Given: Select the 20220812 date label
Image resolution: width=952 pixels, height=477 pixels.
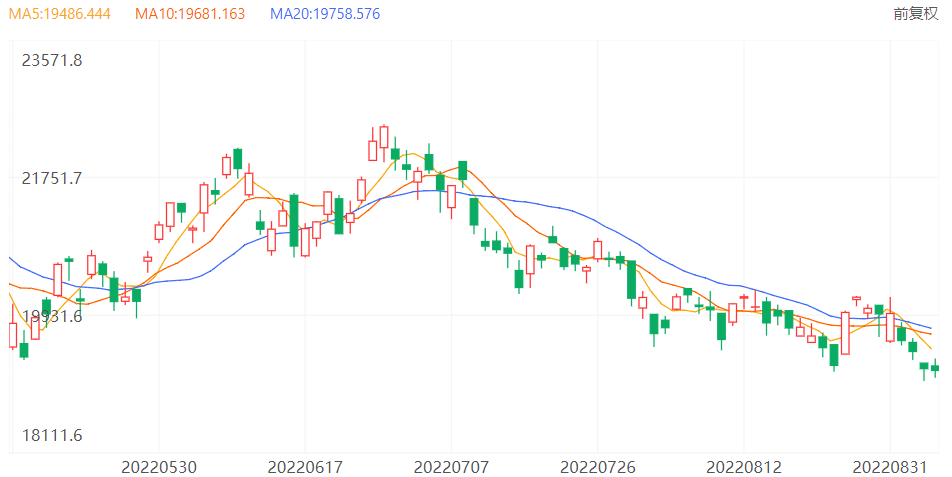Looking at the screenshot, I should click(744, 467).
